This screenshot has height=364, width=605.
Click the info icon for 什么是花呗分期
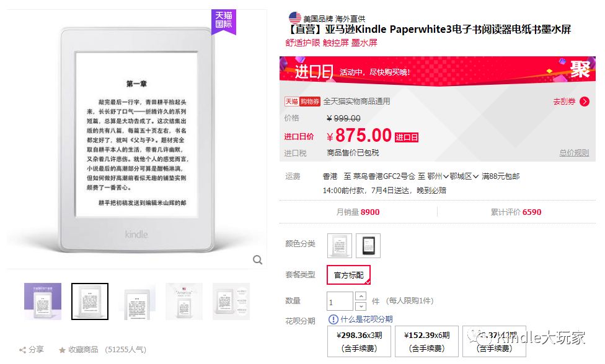[x=333, y=319]
